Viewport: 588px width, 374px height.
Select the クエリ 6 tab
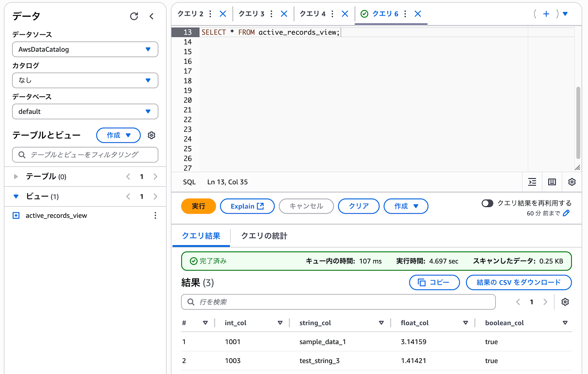(x=385, y=14)
